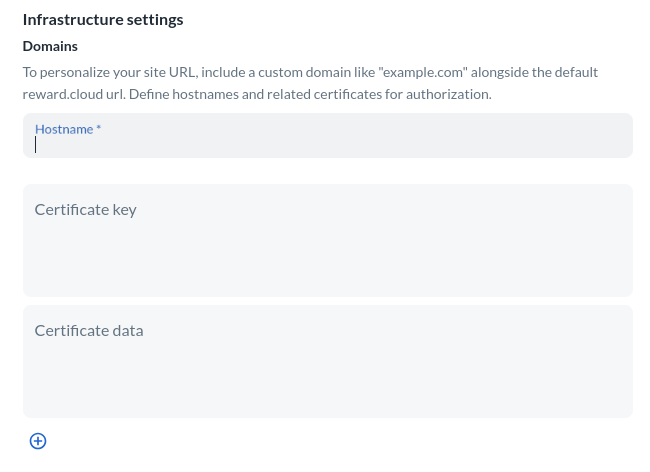Screen dimensions: 650x472
Task: Click inside the Certificate key text area
Action: (328, 250)
